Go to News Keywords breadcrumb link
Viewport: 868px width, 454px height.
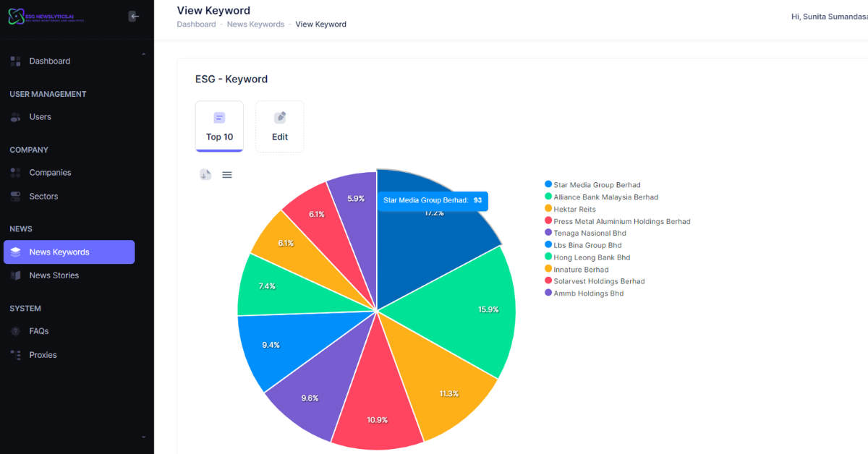255,25
